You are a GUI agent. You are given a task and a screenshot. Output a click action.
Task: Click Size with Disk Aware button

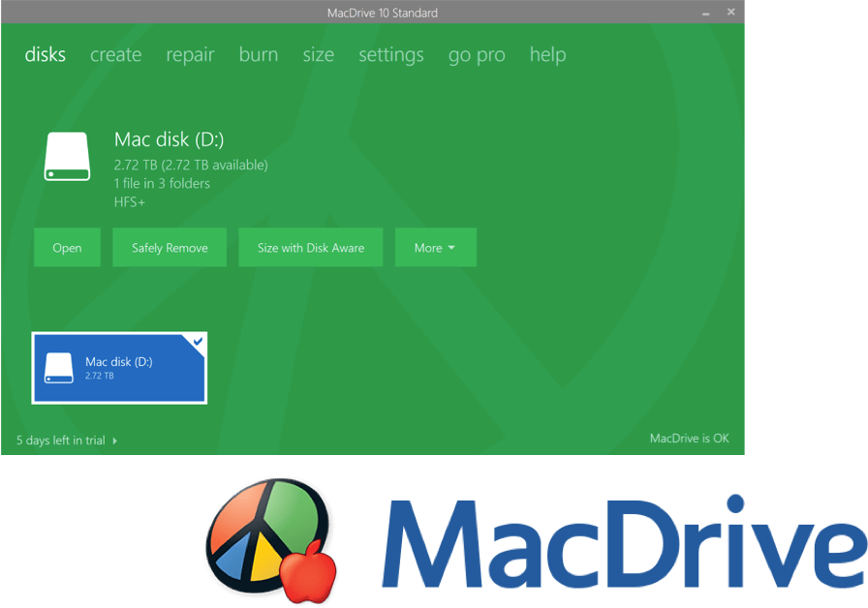[311, 247]
